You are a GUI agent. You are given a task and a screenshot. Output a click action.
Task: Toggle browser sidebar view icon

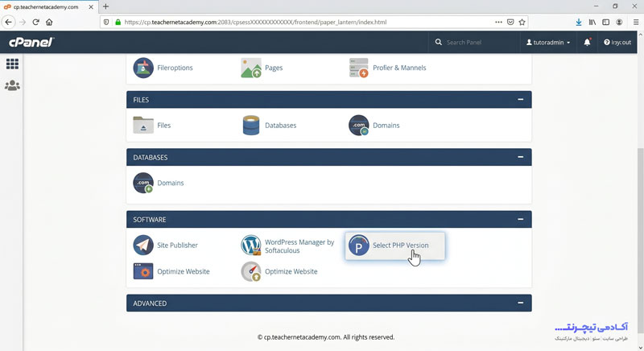click(x=606, y=23)
